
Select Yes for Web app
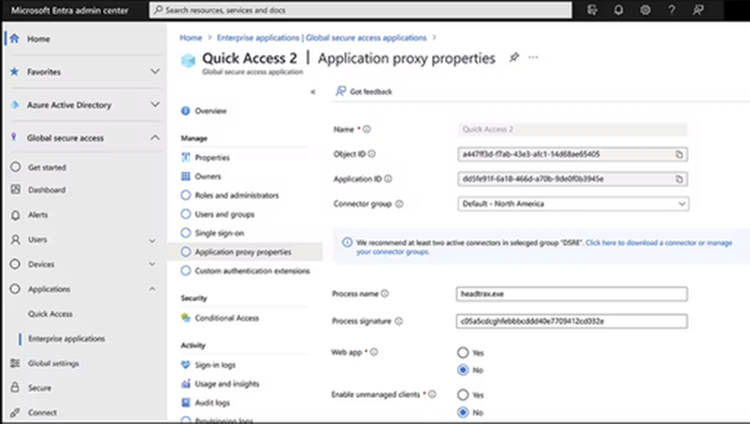pos(463,353)
